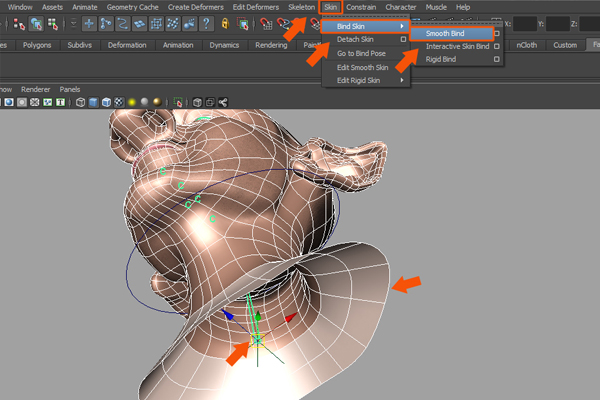Select deformation objects mask icon
Viewport: 600px width, 400px height.
156,24
